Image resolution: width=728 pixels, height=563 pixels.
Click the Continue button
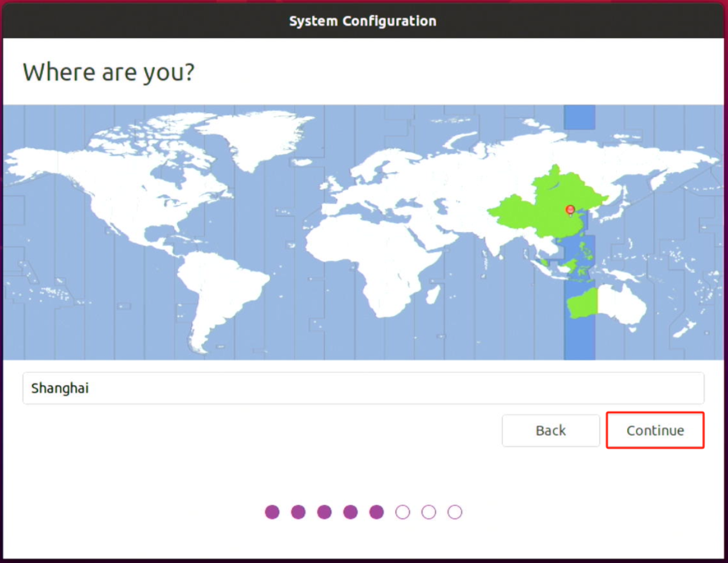click(655, 431)
